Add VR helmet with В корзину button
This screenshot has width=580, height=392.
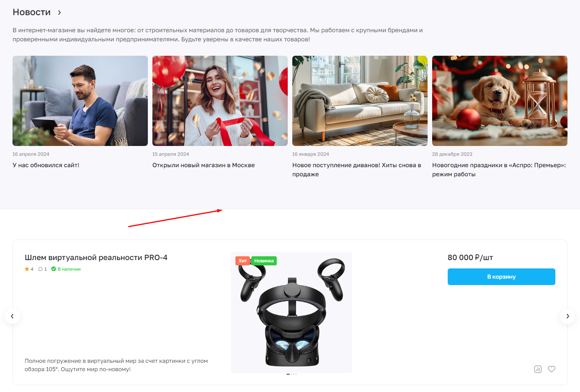[x=501, y=277]
